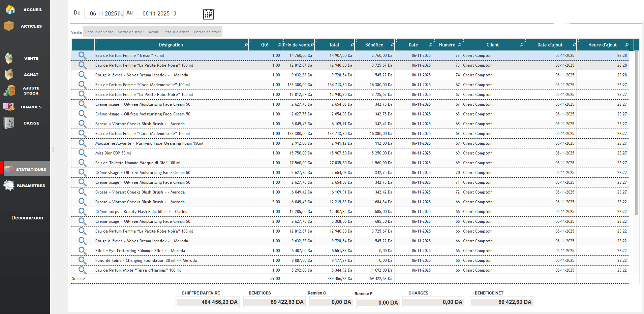
Task: Open the Accueil home icon
Action: pos(10,10)
